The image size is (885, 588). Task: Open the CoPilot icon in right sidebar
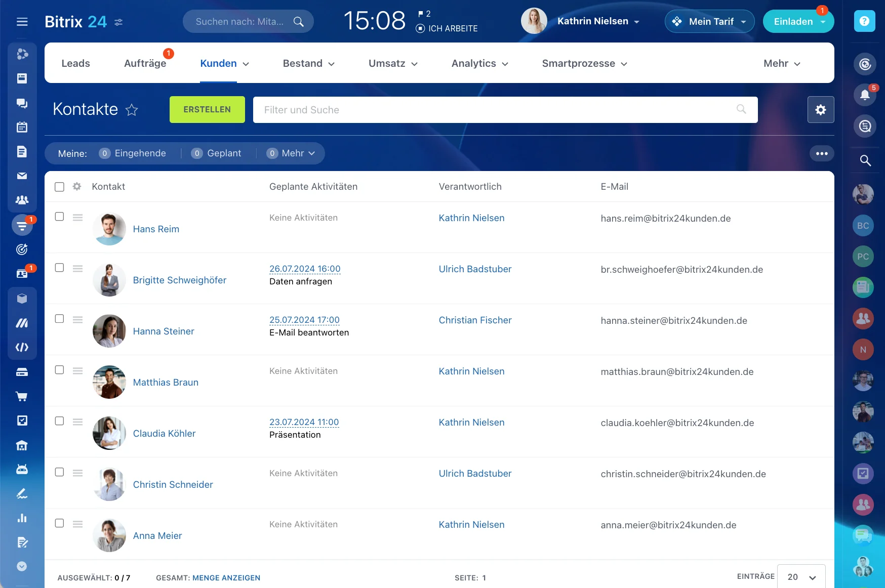(866, 64)
